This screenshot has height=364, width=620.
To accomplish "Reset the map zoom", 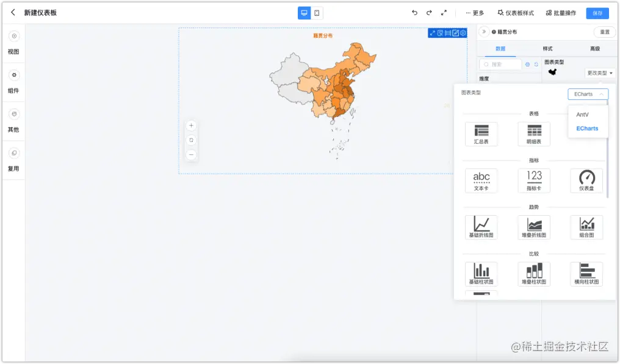I will [x=191, y=140].
